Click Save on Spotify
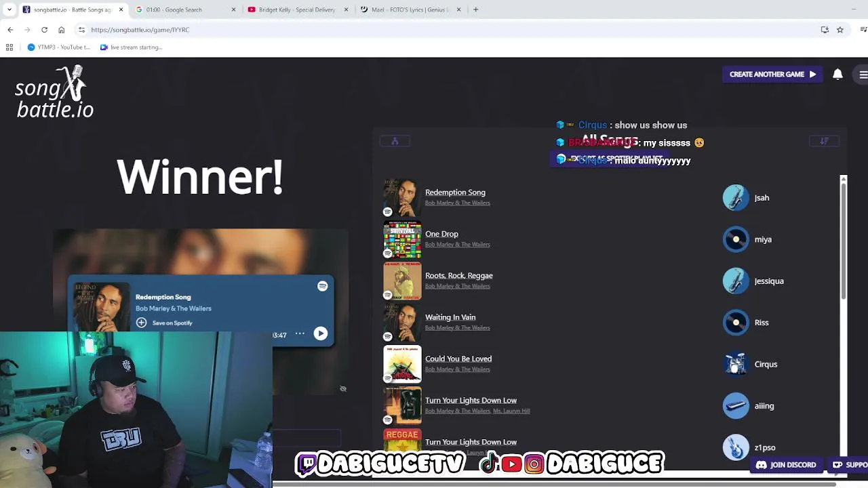 click(x=165, y=323)
